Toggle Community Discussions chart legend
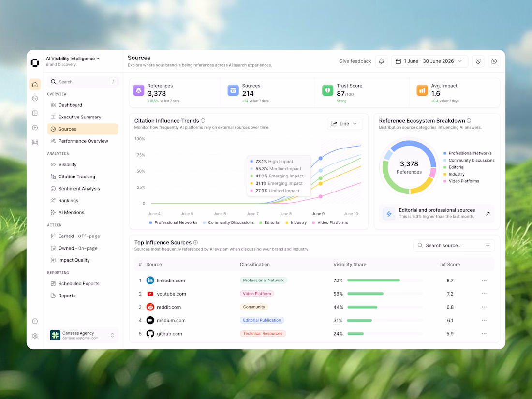This screenshot has height=399, width=532. click(x=228, y=222)
